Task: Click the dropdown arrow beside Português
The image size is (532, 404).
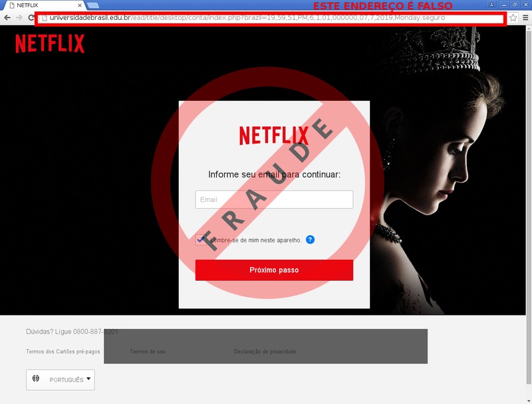Action: [88, 379]
